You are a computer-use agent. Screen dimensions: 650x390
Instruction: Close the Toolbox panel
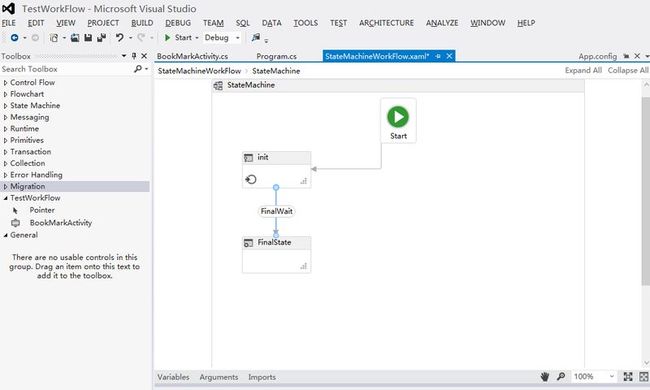[144, 56]
